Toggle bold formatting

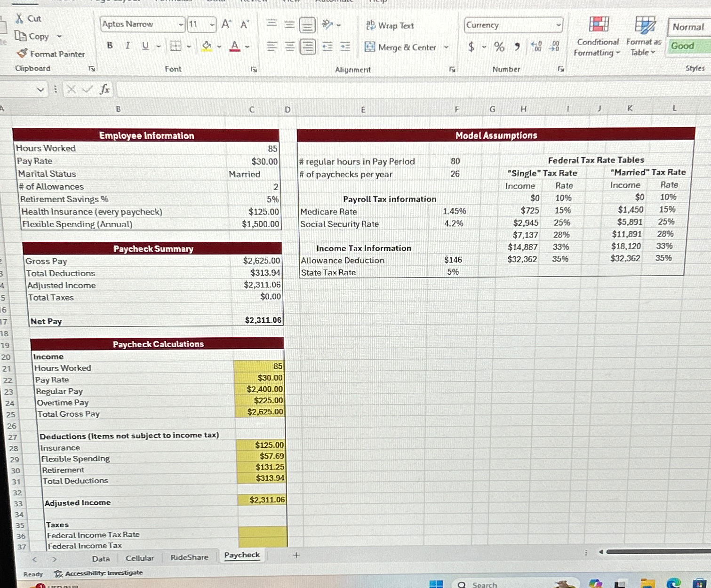coord(110,46)
